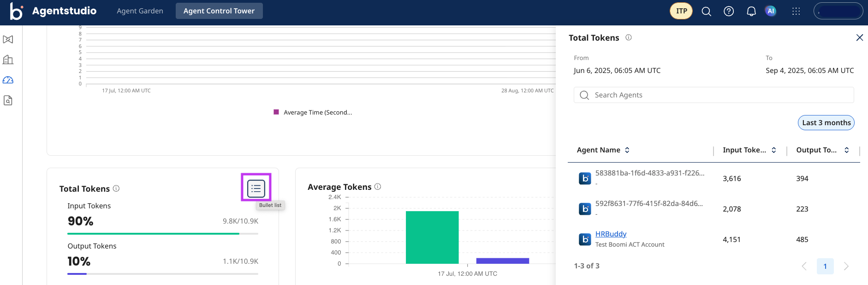
Task: Open the notifications bell
Action: (751, 12)
